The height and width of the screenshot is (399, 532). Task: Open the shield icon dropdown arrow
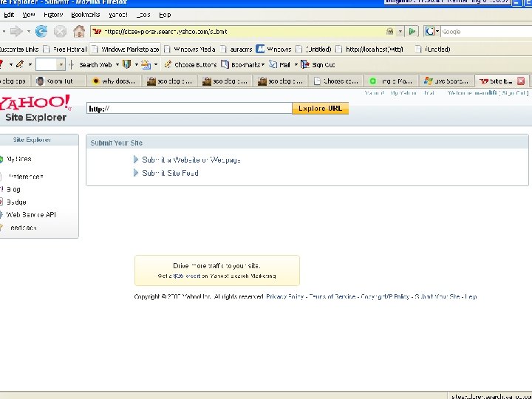pyautogui.click(x=137, y=64)
